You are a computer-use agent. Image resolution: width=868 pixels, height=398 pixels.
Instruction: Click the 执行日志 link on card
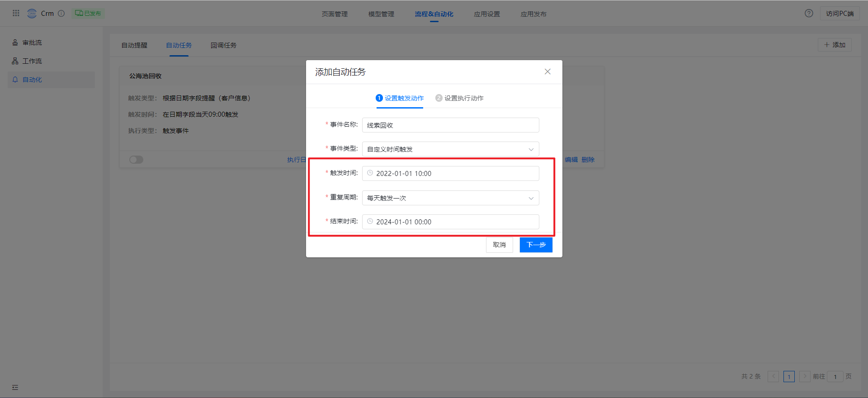[297, 160]
